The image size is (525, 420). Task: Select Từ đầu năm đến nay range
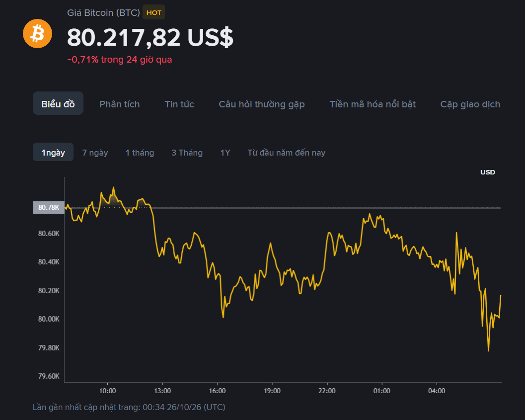coord(286,153)
